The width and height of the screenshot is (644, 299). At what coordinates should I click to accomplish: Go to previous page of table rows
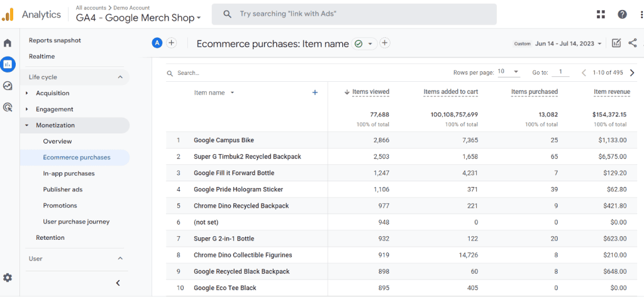[x=584, y=73]
